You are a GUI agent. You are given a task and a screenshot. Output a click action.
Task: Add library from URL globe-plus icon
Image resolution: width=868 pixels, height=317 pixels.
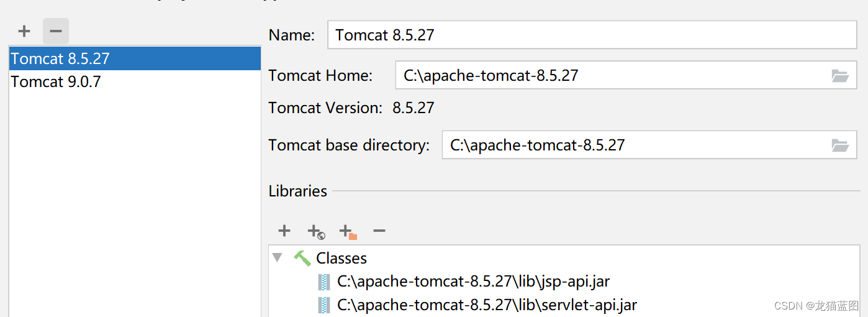pyautogui.click(x=316, y=232)
